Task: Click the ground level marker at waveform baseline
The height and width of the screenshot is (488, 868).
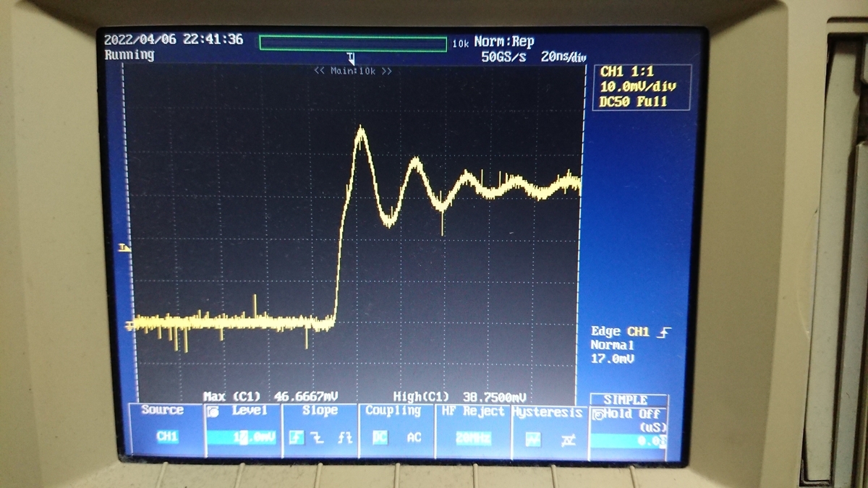Action: point(129,324)
